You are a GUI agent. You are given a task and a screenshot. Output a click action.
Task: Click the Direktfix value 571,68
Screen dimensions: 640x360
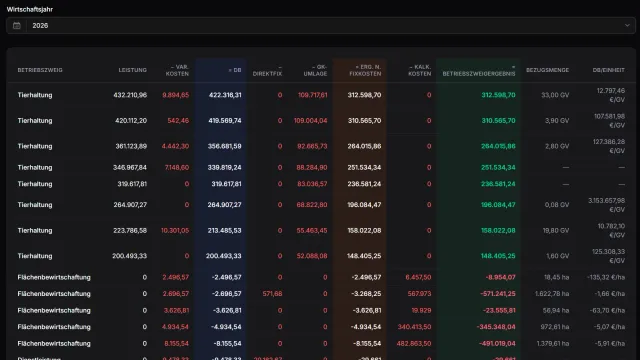point(272,294)
